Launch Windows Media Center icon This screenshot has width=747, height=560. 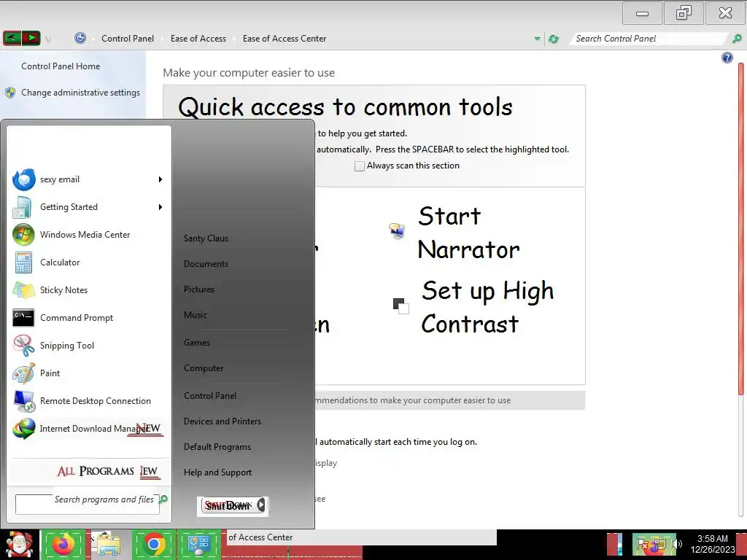(x=23, y=235)
